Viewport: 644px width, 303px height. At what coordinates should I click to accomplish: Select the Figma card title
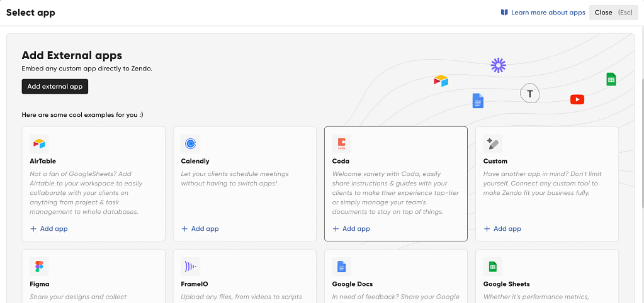[40, 284]
